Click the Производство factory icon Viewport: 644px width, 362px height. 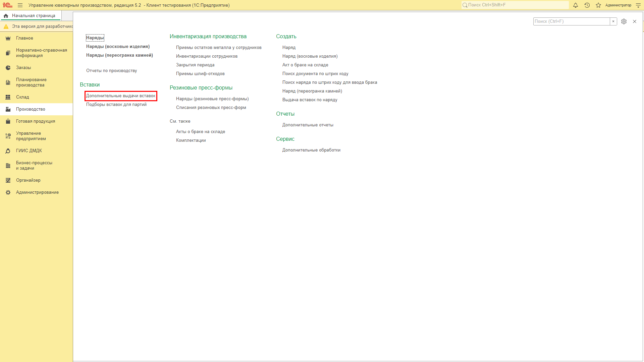8,109
